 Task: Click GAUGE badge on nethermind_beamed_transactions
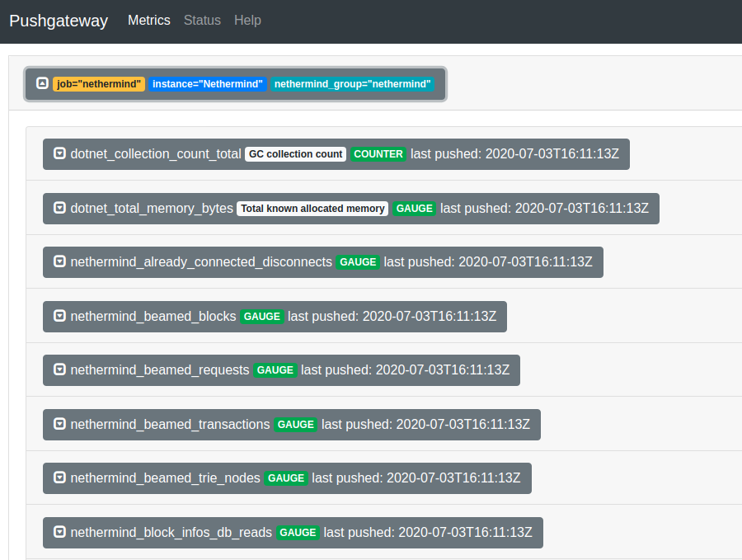[295, 425]
